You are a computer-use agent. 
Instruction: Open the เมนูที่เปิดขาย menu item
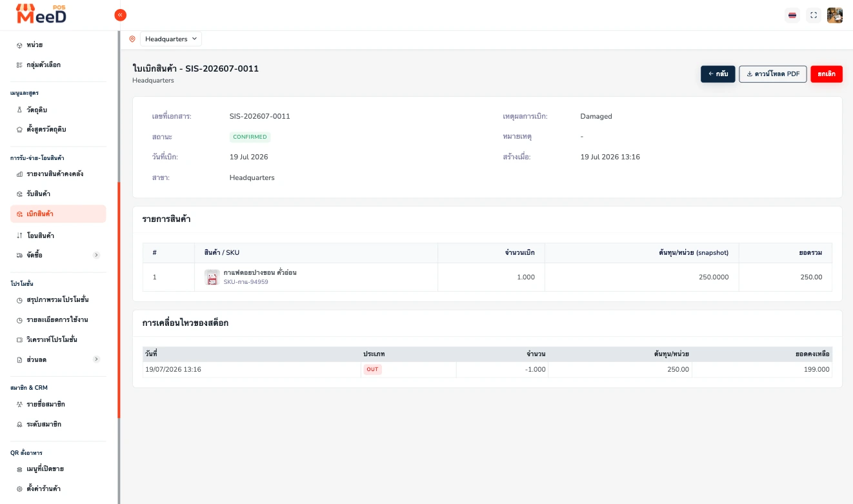58,469
